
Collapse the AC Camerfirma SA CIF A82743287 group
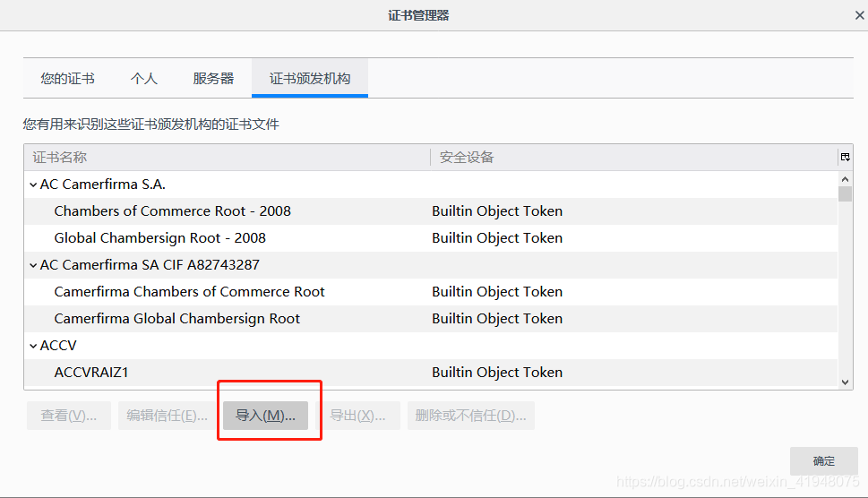coord(33,266)
